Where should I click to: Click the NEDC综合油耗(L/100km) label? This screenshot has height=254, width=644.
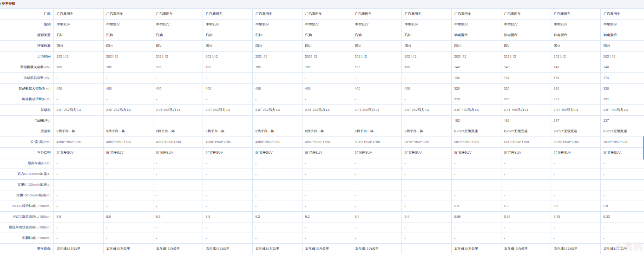(32, 206)
